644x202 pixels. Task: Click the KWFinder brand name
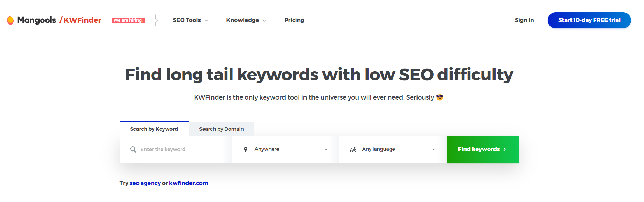point(82,20)
